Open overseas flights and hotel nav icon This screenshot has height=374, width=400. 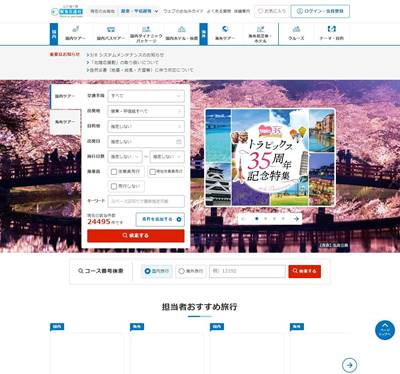[x=260, y=29]
